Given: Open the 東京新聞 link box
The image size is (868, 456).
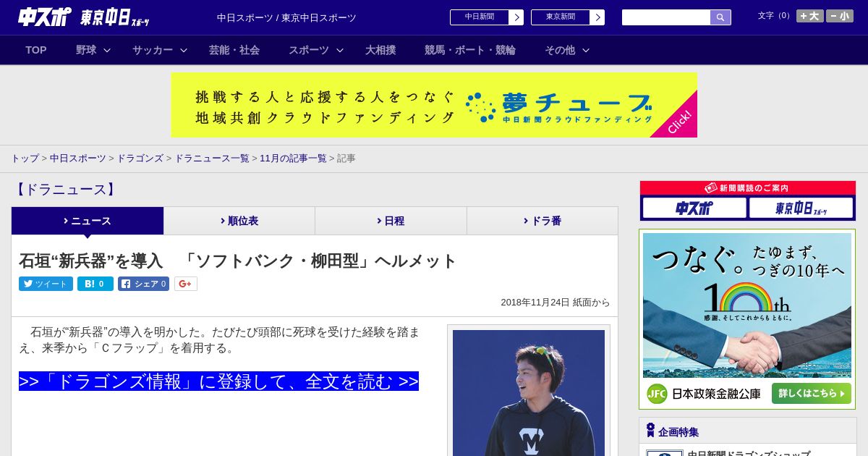Looking at the screenshot, I should 561,17.
